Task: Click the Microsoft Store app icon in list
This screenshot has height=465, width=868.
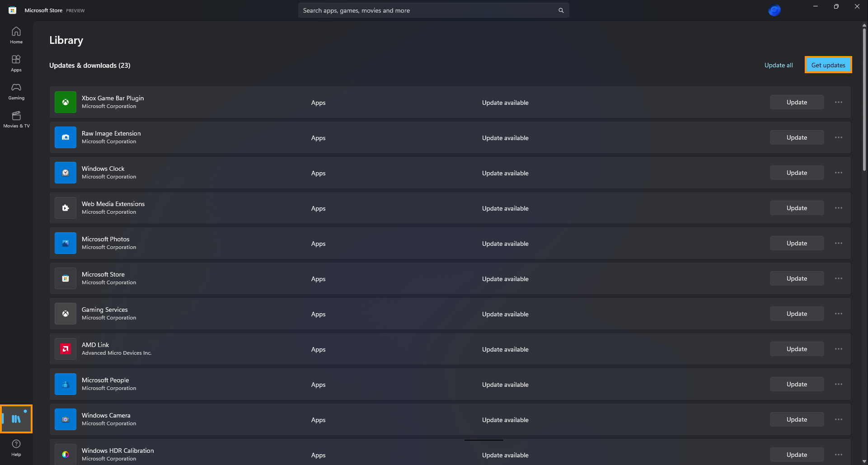Action: pos(66,278)
